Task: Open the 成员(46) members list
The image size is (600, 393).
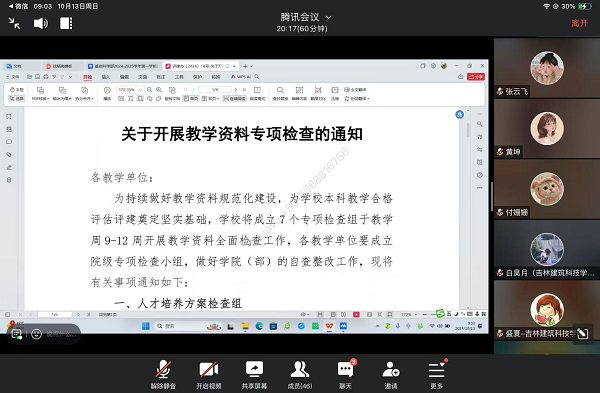Action: click(x=300, y=374)
